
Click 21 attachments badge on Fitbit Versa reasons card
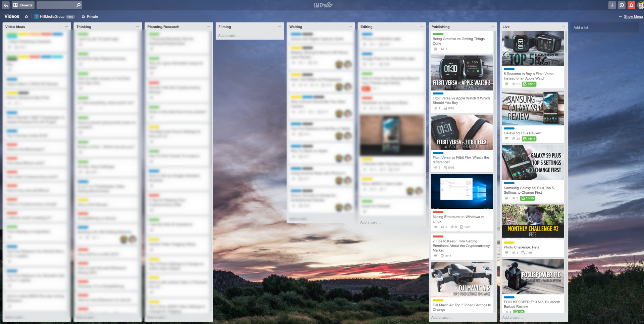point(516,84)
